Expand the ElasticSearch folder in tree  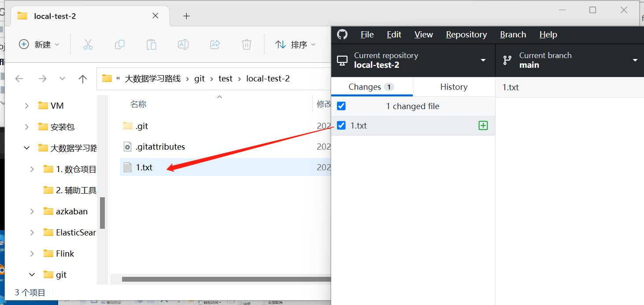32,232
